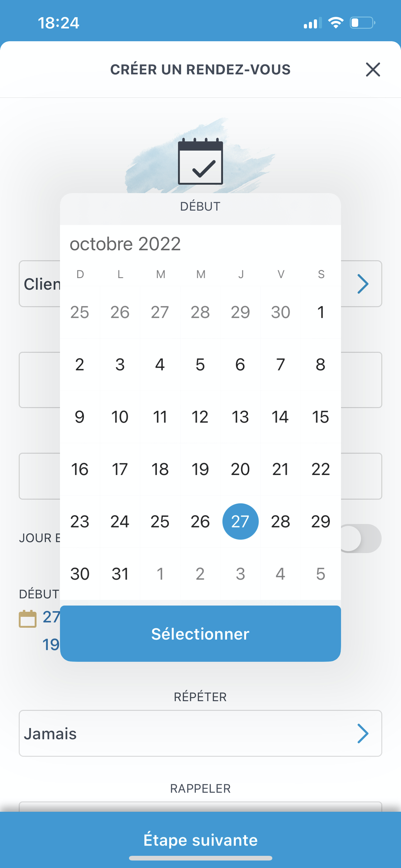Screen dimensions: 401x868
Task: Tap the Wi-Fi status icon
Action: pos(335,23)
